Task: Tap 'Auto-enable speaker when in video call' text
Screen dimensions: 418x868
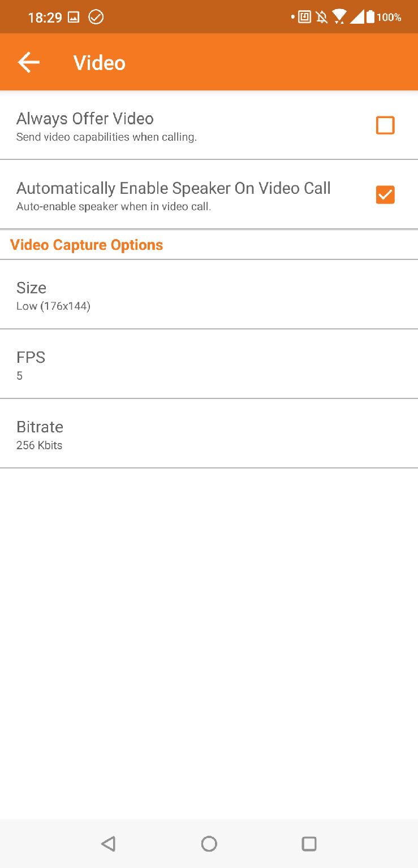Action: pyautogui.click(x=113, y=207)
